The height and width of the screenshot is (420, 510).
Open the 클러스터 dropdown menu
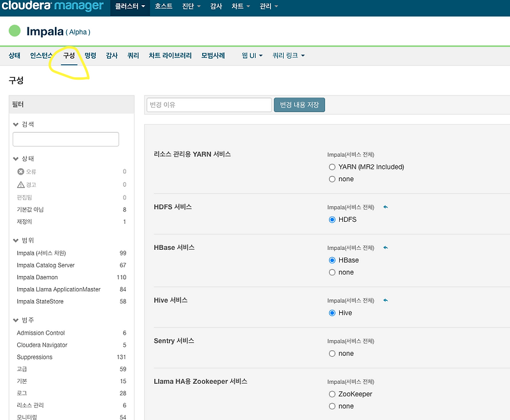click(130, 6)
